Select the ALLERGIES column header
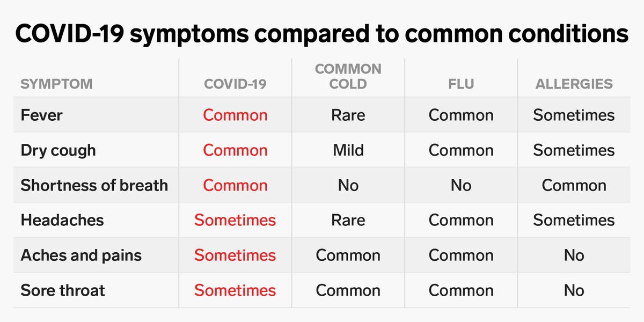This screenshot has height=322, width=644. click(574, 84)
